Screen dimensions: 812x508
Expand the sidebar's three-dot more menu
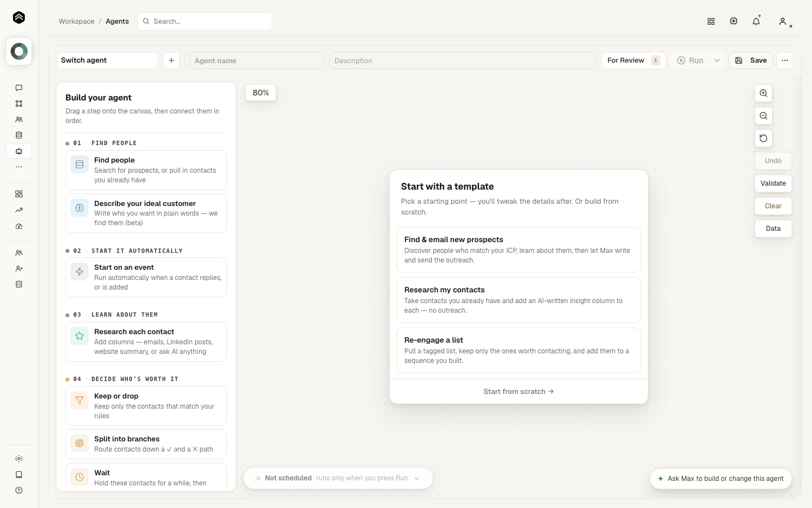point(19,167)
